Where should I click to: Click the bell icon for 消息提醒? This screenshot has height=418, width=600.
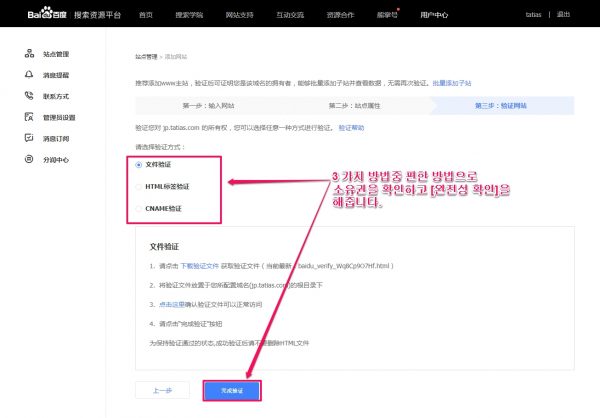tap(29, 75)
